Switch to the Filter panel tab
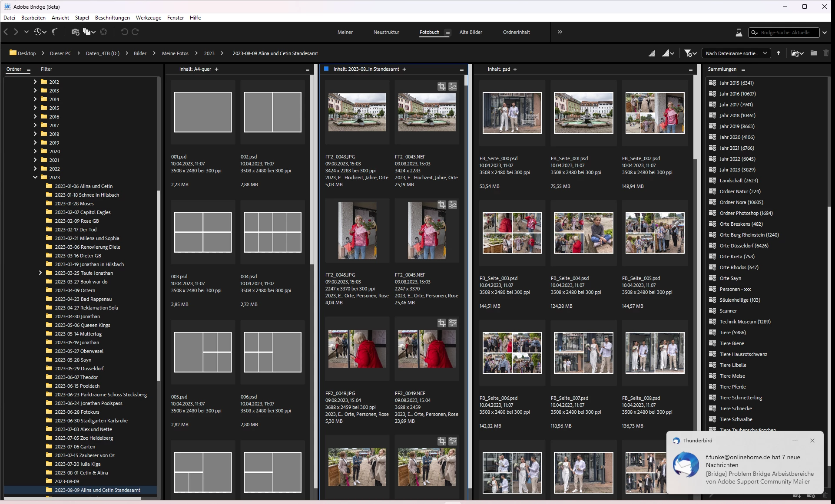The width and height of the screenshot is (835, 504). tap(46, 69)
